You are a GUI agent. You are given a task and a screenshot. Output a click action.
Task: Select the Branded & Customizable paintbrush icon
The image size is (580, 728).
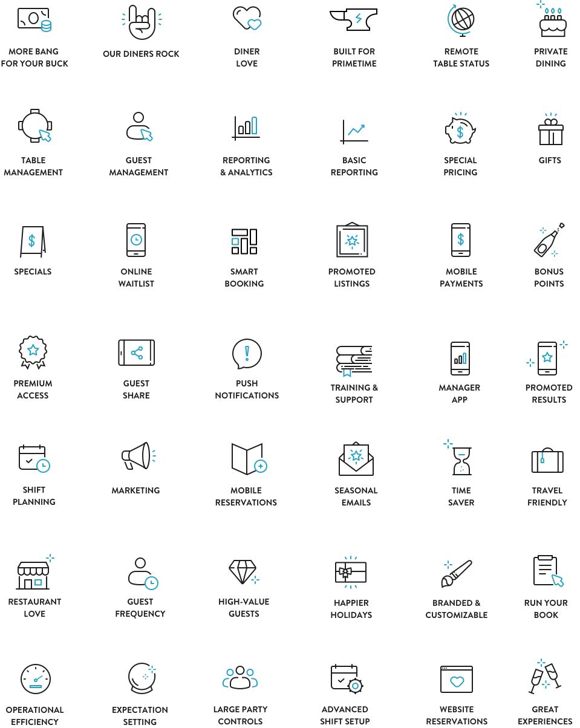pos(456,571)
